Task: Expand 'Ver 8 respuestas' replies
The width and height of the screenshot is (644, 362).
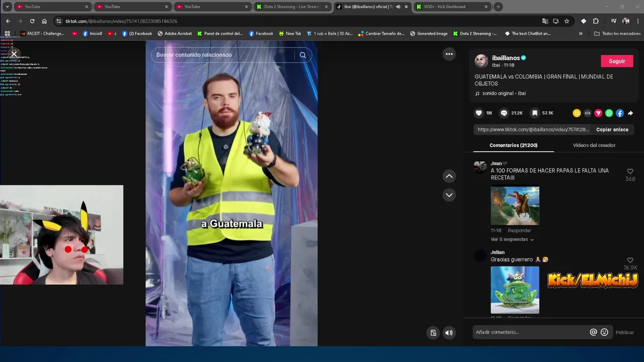Action: (512, 239)
